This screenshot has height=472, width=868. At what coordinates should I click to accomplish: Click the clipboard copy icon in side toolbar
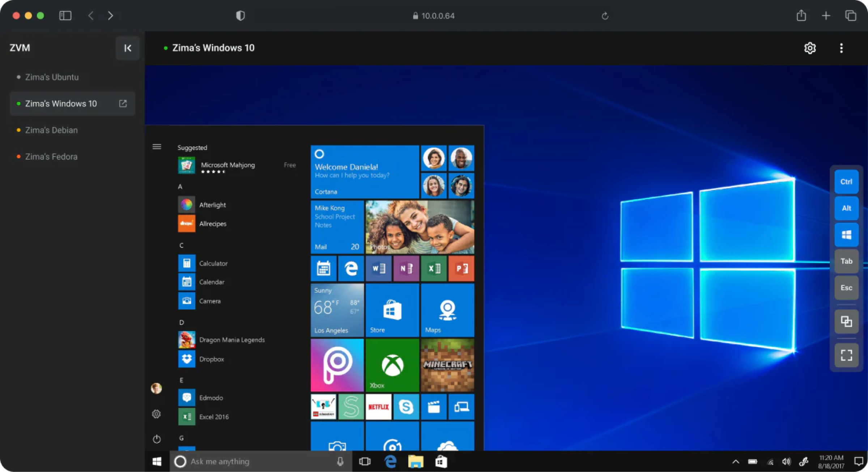tap(846, 321)
